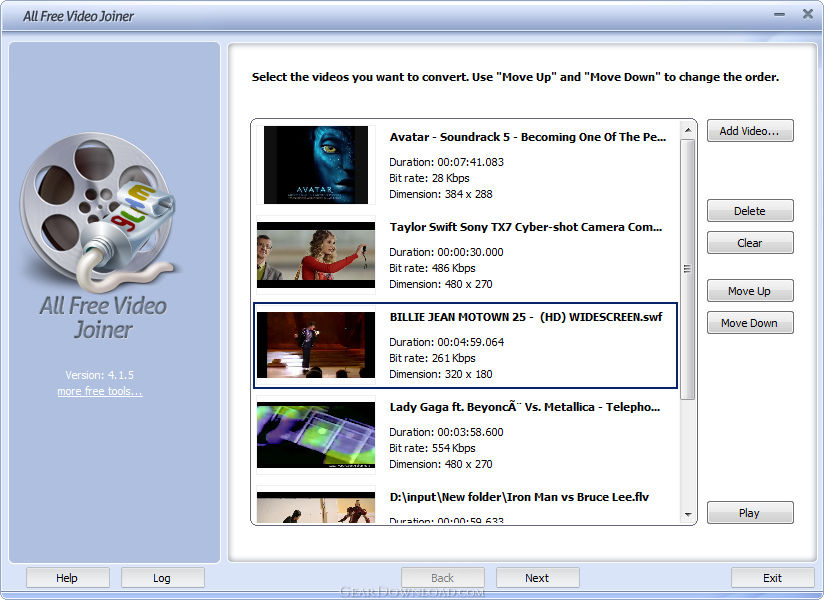
Task: Click the Add Video... button
Action: [x=750, y=131]
